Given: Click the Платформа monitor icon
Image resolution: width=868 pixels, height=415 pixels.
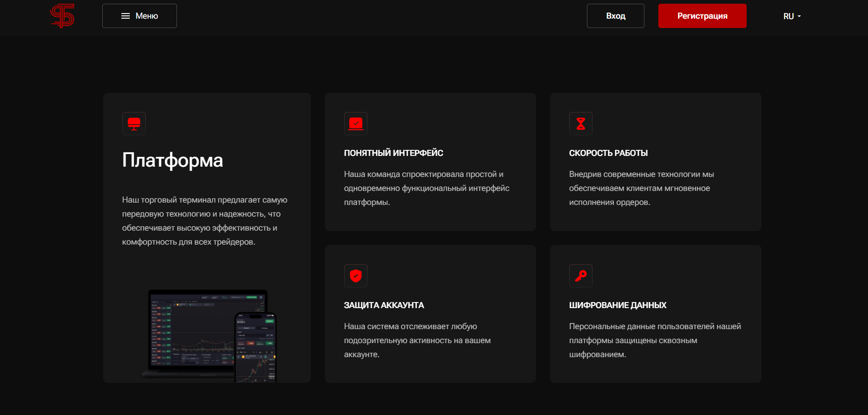Looking at the screenshot, I should (134, 124).
